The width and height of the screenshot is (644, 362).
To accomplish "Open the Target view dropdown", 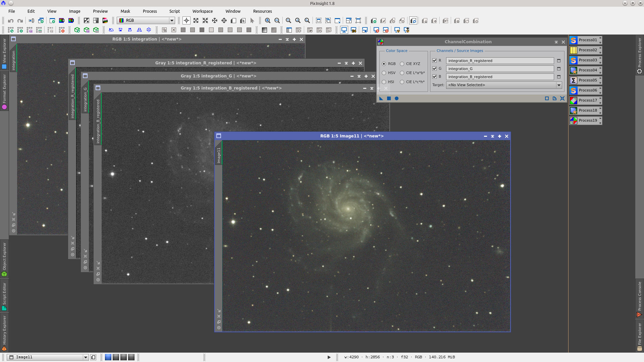I will tap(558, 85).
